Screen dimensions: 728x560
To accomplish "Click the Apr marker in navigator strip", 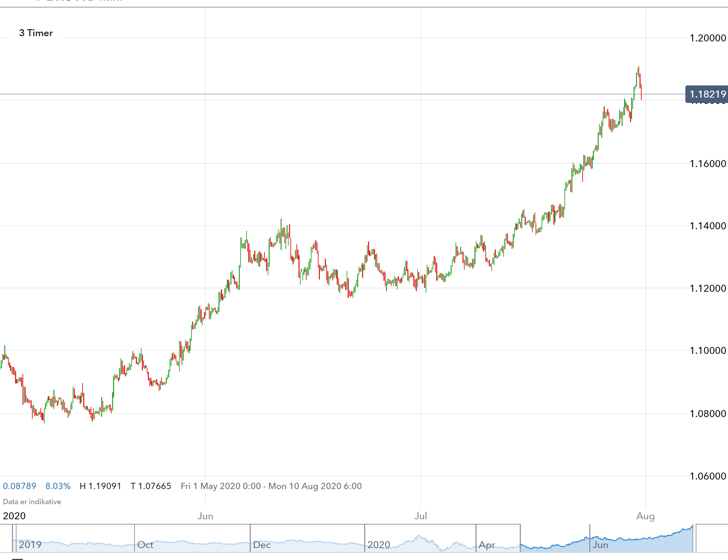I will (x=487, y=545).
